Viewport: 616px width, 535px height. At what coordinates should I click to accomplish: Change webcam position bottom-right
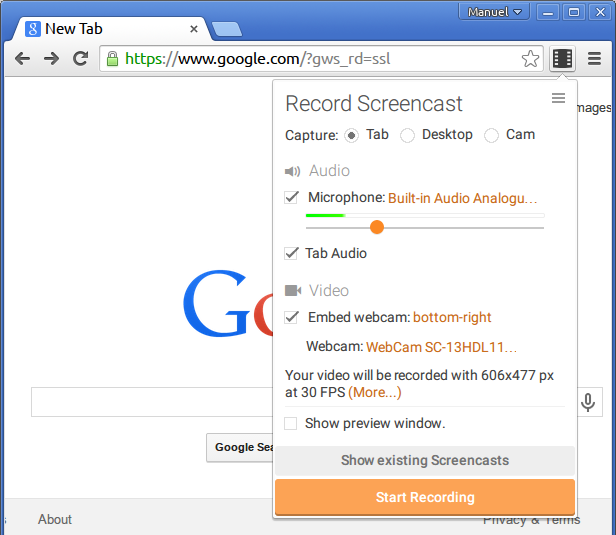(452, 317)
